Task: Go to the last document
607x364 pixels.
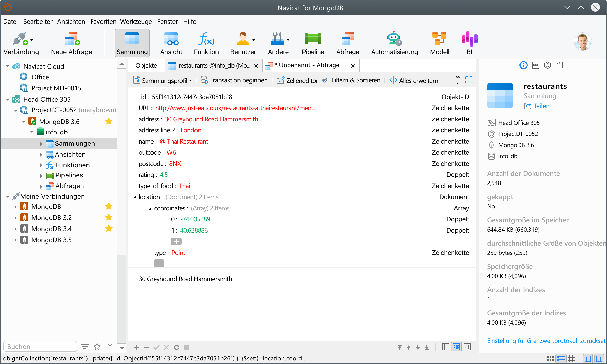Action: [427, 347]
